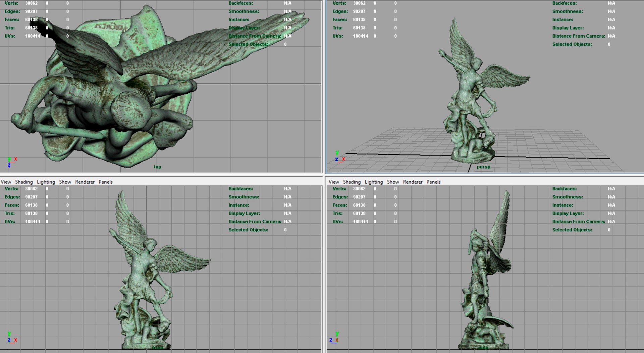
Task: Open Renderer menu of the front viewport panel
Action: point(85,182)
